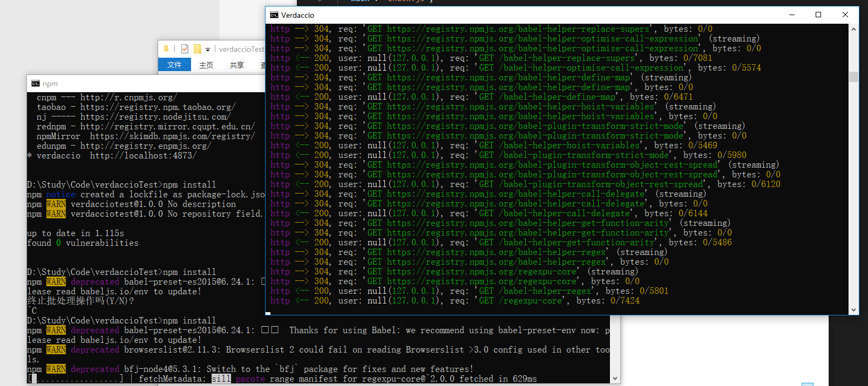The image size is (868, 386).
Task: Click Explorer new folder quick access icon
Action: [198, 49]
